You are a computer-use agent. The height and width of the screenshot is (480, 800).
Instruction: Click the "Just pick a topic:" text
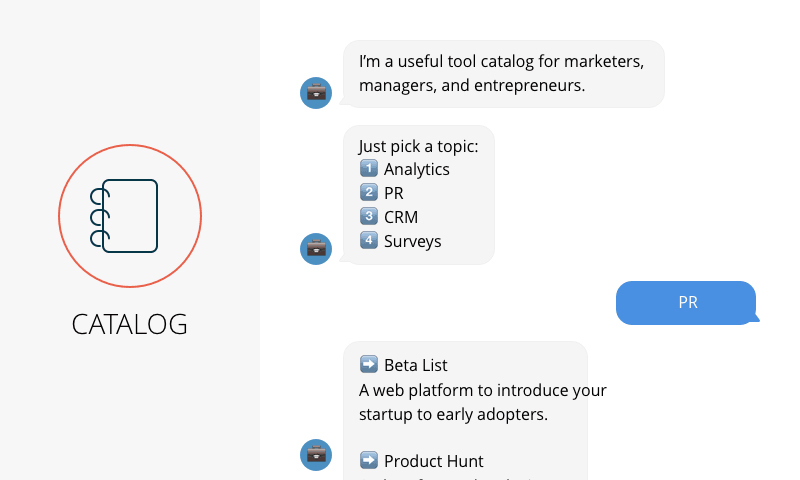point(419,146)
